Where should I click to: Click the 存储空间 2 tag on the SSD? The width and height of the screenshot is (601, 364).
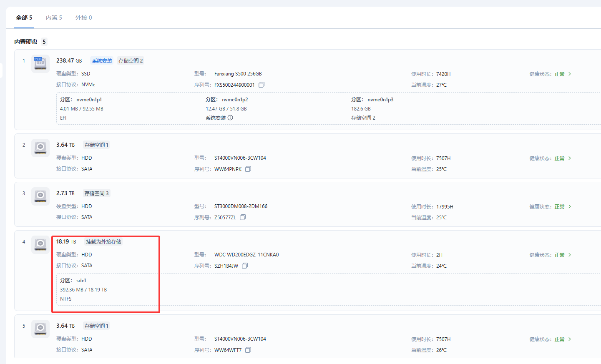tap(131, 61)
